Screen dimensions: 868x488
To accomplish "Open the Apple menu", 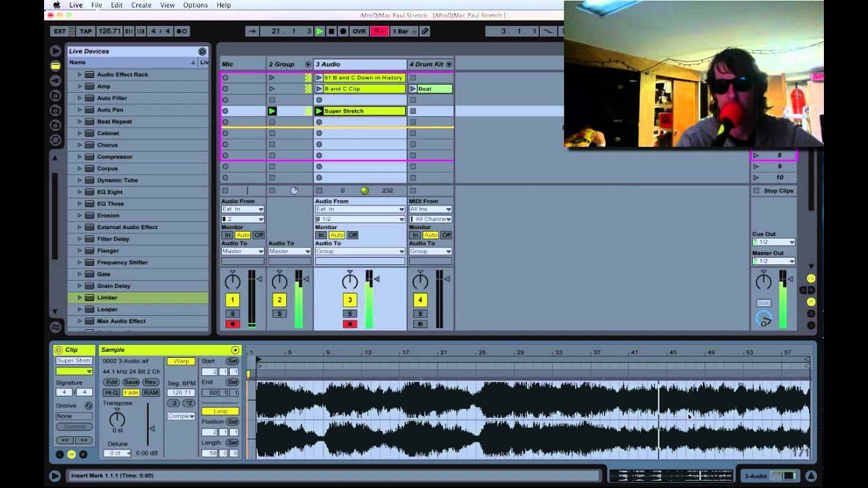I will [x=56, y=5].
